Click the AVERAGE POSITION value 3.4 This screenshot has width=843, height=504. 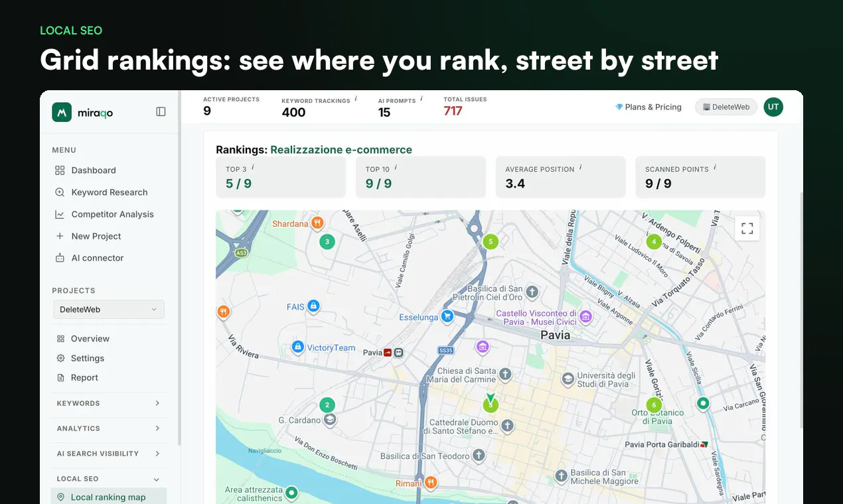pos(515,184)
